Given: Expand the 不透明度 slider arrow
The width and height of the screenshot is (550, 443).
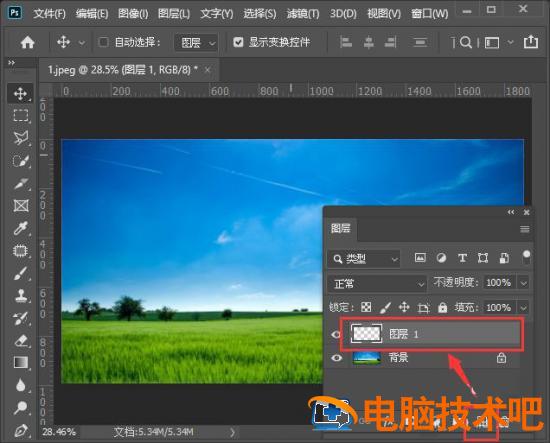Looking at the screenshot, I should (x=523, y=283).
